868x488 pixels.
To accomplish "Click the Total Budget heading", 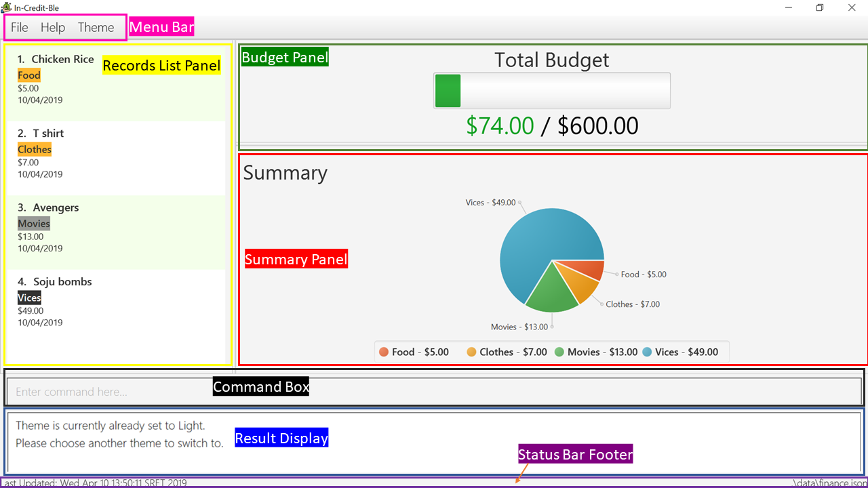I will pyautogui.click(x=552, y=60).
